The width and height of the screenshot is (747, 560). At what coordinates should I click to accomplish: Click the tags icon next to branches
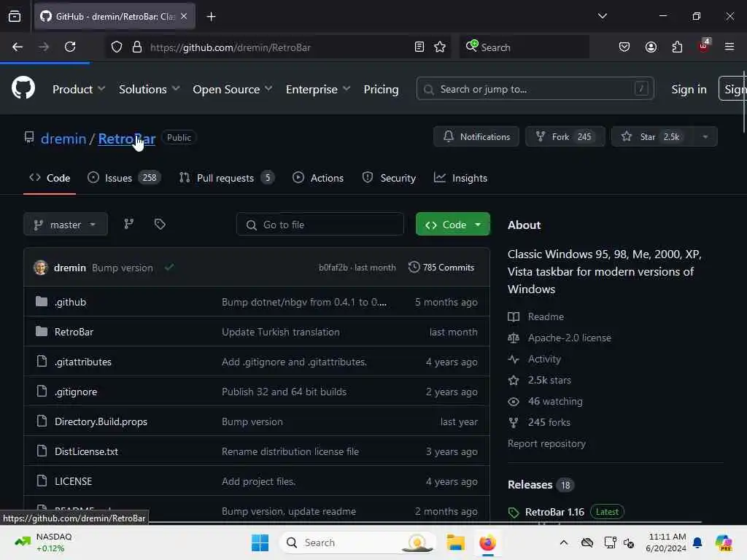tap(160, 225)
